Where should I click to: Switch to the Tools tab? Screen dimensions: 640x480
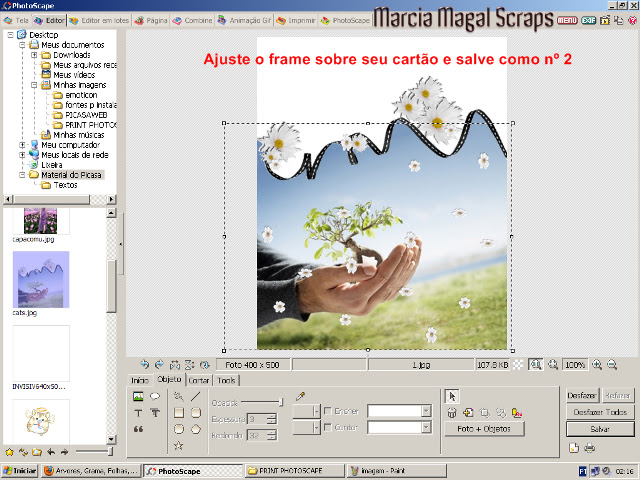(226, 380)
